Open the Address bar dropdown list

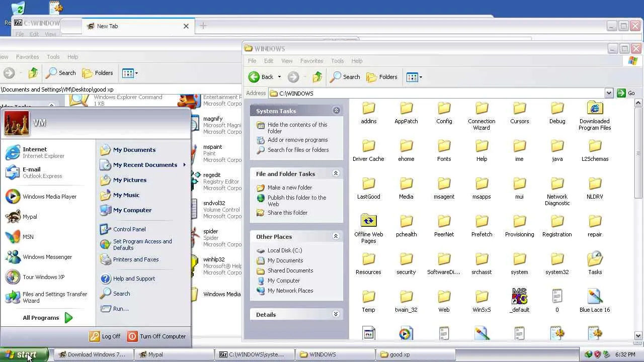click(608, 93)
